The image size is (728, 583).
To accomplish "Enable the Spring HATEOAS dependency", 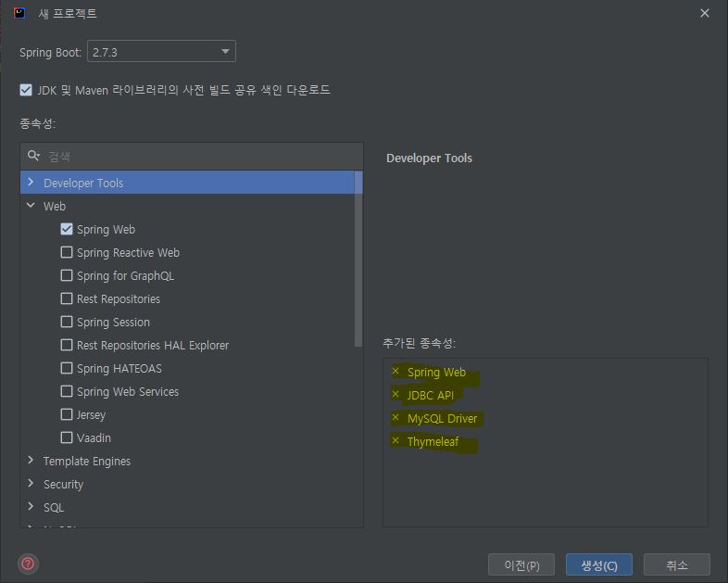I will [67, 368].
